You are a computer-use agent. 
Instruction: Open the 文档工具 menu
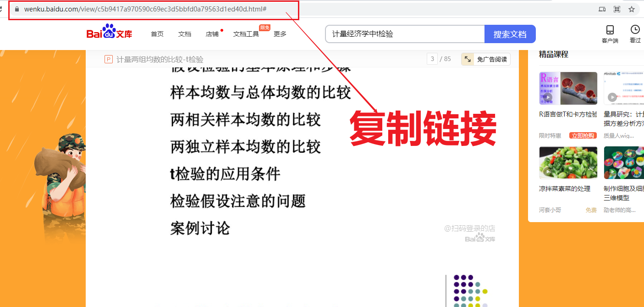click(x=246, y=34)
